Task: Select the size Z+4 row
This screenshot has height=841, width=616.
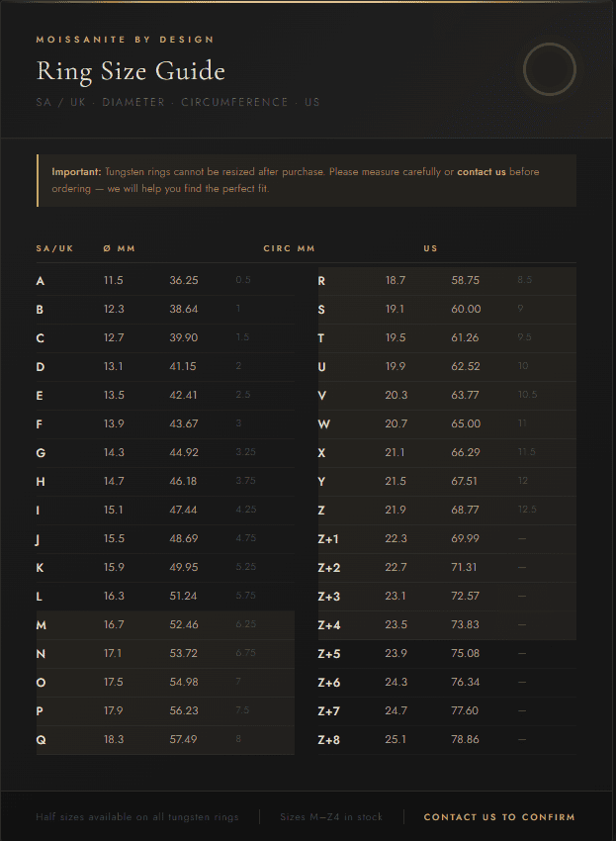Action: coord(447,625)
